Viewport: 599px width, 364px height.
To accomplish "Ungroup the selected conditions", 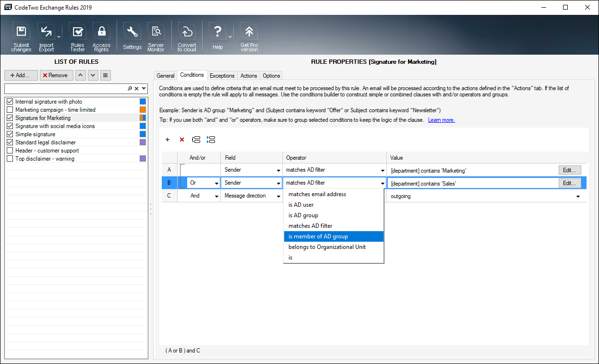I will pos(211,140).
